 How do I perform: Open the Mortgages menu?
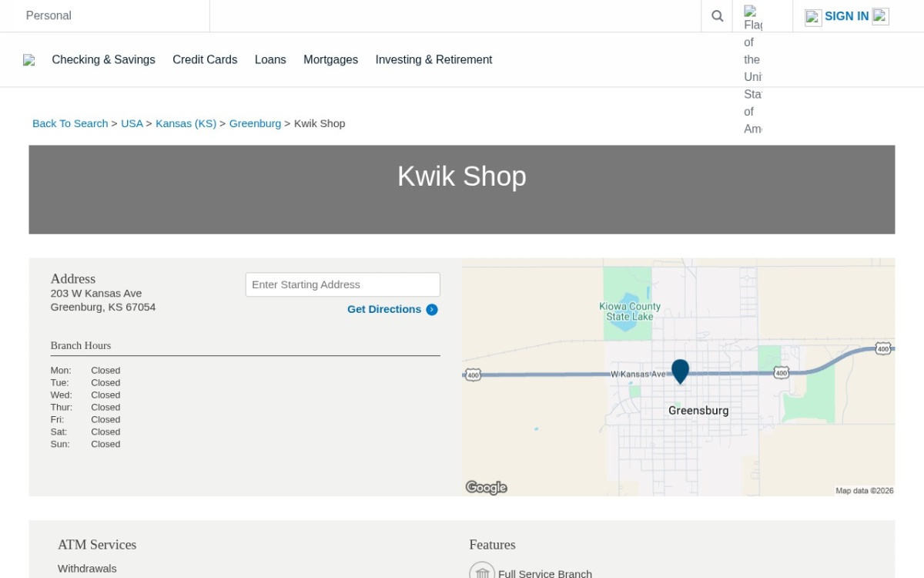tap(330, 59)
